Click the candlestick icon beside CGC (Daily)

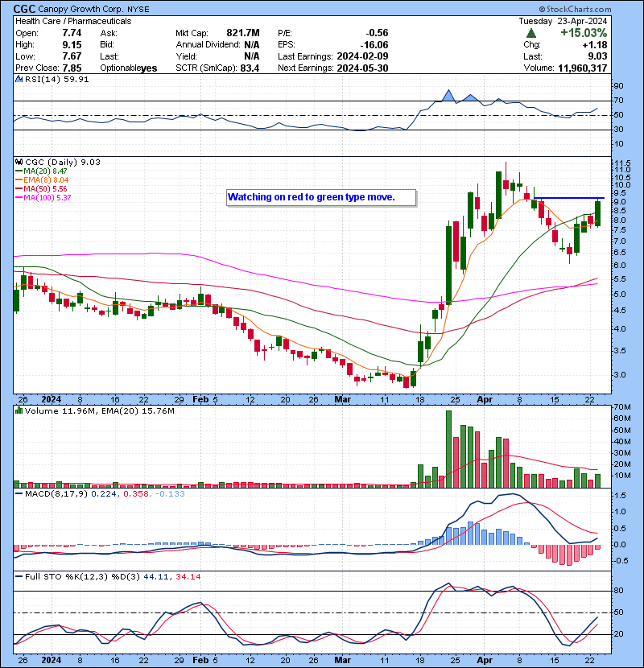(19, 162)
